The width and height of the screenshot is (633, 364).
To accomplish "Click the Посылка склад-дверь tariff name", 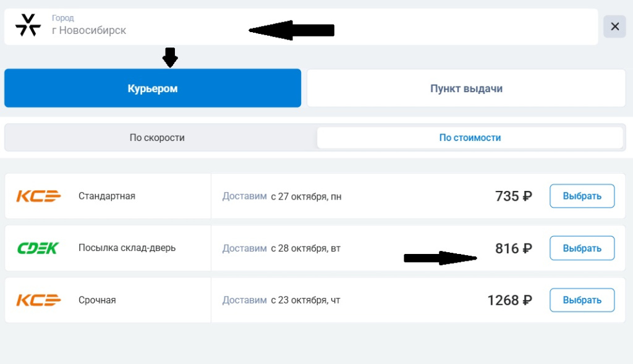I will [127, 248].
